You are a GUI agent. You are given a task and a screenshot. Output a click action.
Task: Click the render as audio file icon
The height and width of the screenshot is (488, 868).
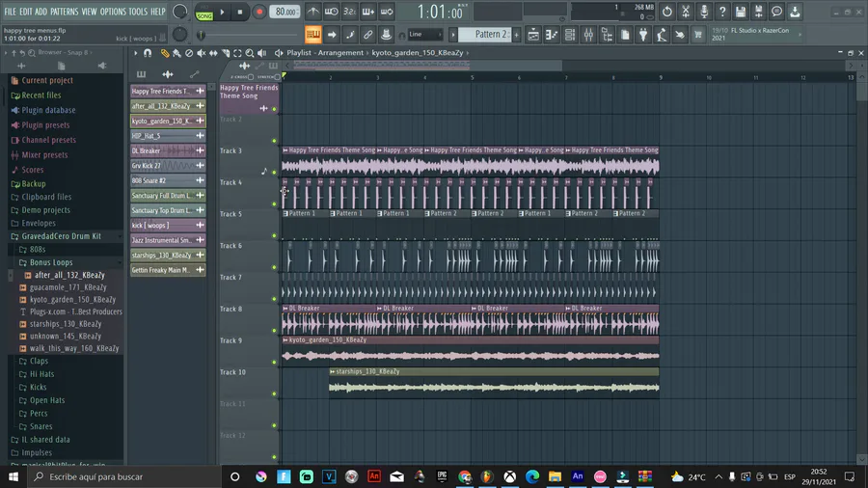coord(758,12)
